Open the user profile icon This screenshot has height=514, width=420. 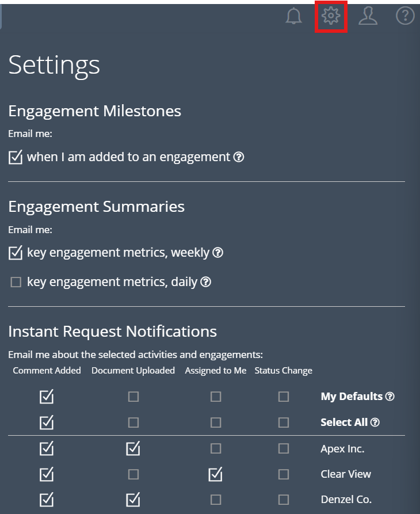pyautogui.click(x=368, y=17)
